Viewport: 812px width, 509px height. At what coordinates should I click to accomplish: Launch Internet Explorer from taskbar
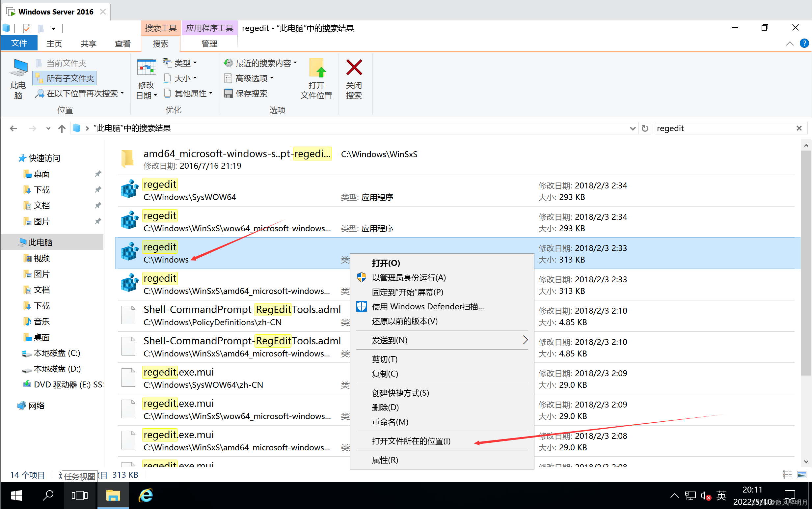146,495
